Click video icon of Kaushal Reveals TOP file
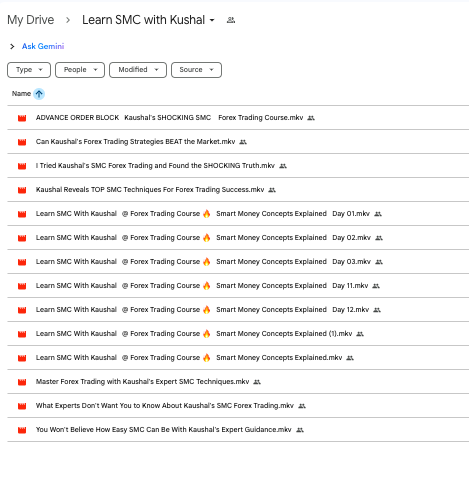 coord(22,190)
